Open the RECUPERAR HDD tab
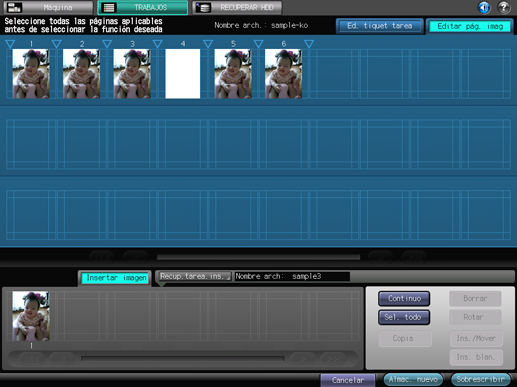This screenshot has height=387, width=517. click(237, 7)
